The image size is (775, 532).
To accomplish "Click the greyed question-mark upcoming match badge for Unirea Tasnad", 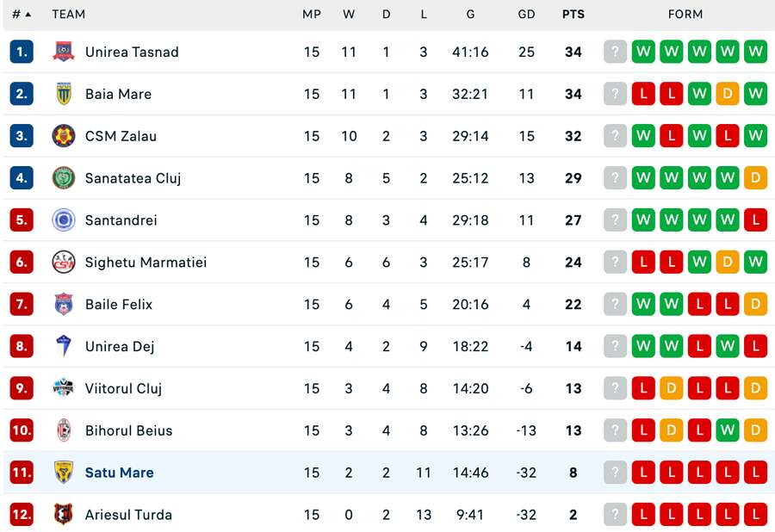I will pyautogui.click(x=615, y=52).
